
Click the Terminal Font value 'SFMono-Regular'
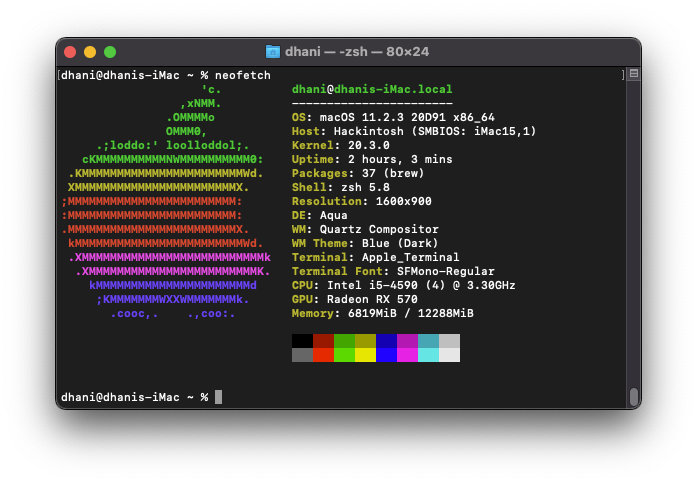(x=445, y=271)
